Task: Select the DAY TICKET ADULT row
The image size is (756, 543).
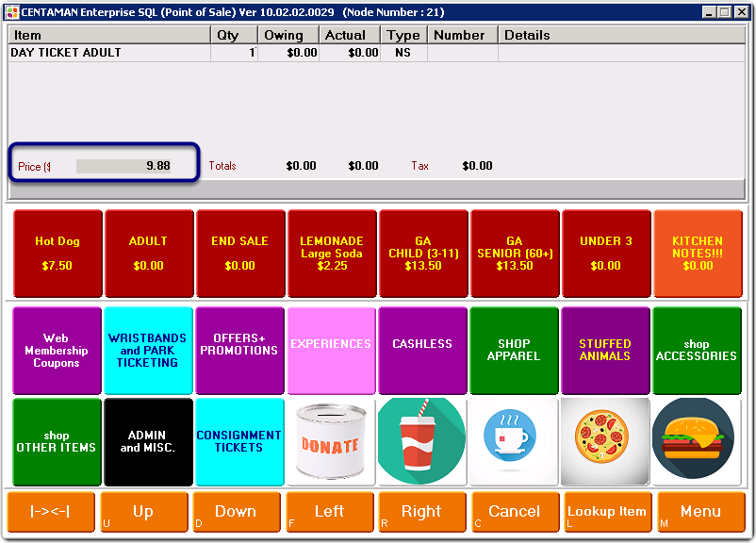Action: point(376,53)
